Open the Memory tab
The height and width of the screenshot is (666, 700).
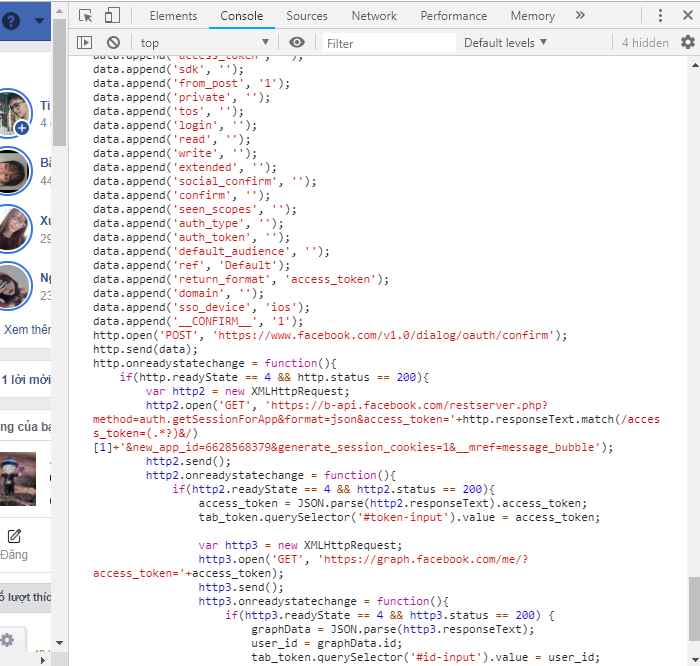click(533, 16)
